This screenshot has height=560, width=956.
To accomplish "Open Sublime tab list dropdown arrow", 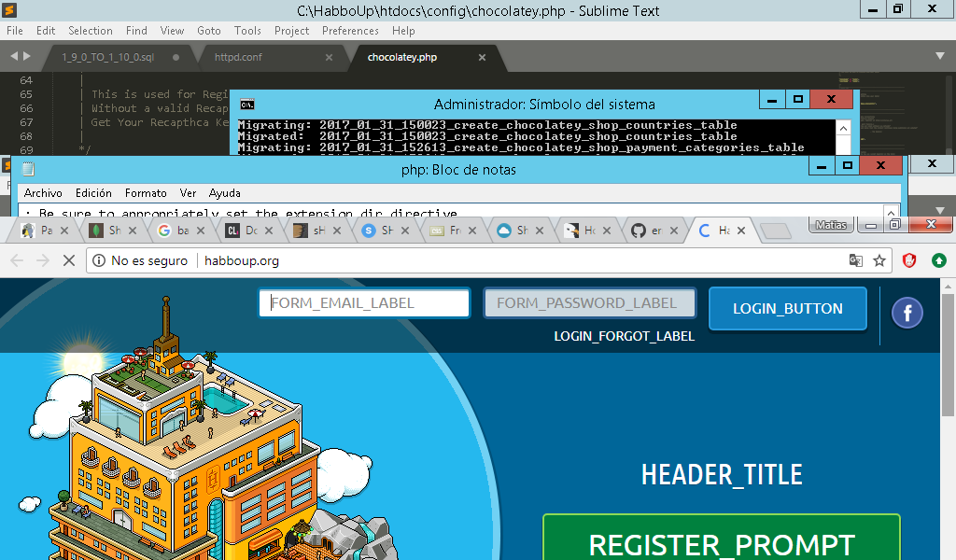I will tap(939, 56).
